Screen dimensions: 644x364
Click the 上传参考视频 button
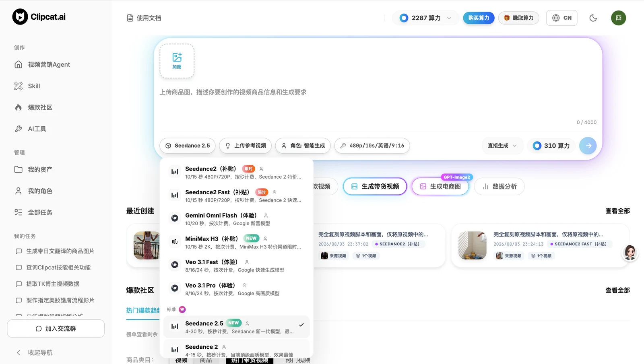246,146
